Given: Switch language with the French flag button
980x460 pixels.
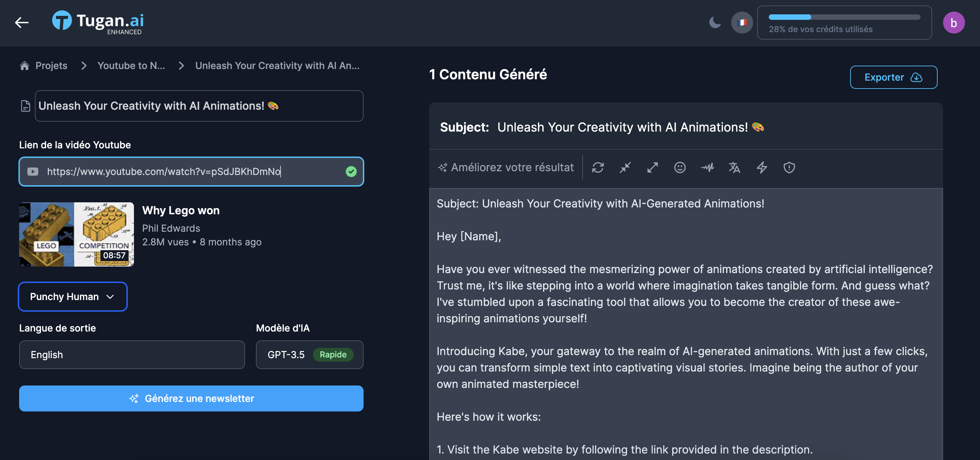Looking at the screenshot, I should 742,23.
